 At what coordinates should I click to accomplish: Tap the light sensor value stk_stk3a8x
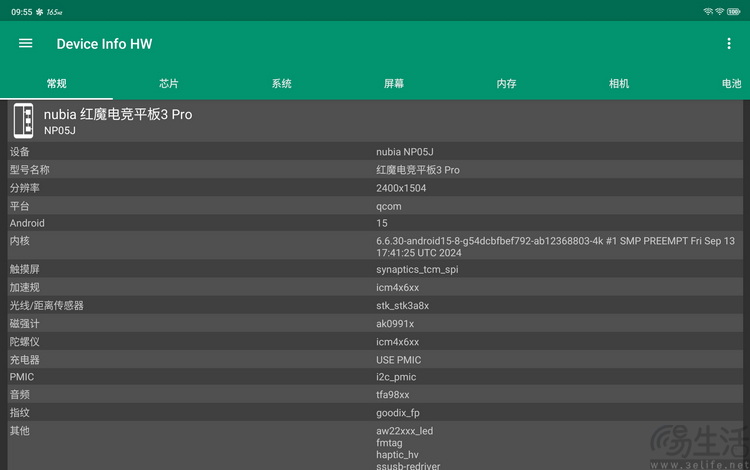[x=402, y=306]
